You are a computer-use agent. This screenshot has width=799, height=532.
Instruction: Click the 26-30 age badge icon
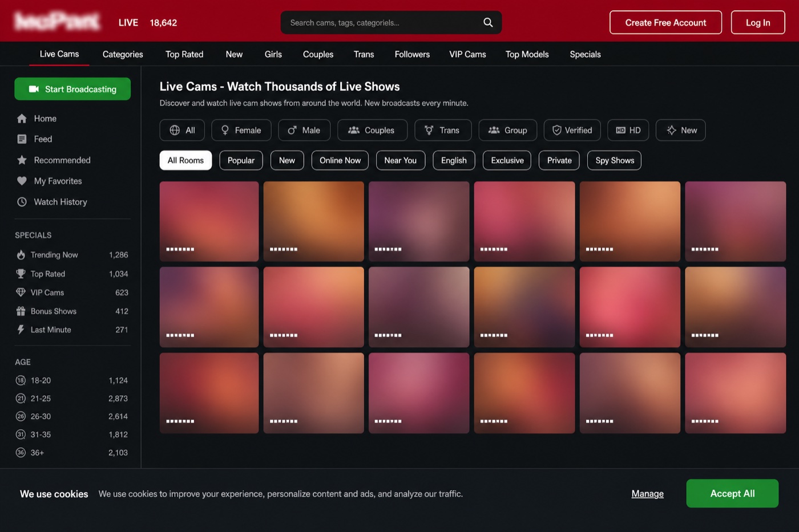[x=21, y=416]
